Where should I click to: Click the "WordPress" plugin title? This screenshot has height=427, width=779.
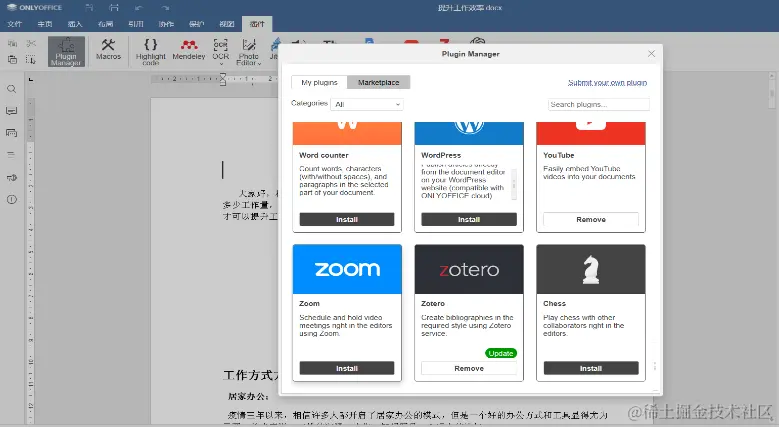click(441, 155)
